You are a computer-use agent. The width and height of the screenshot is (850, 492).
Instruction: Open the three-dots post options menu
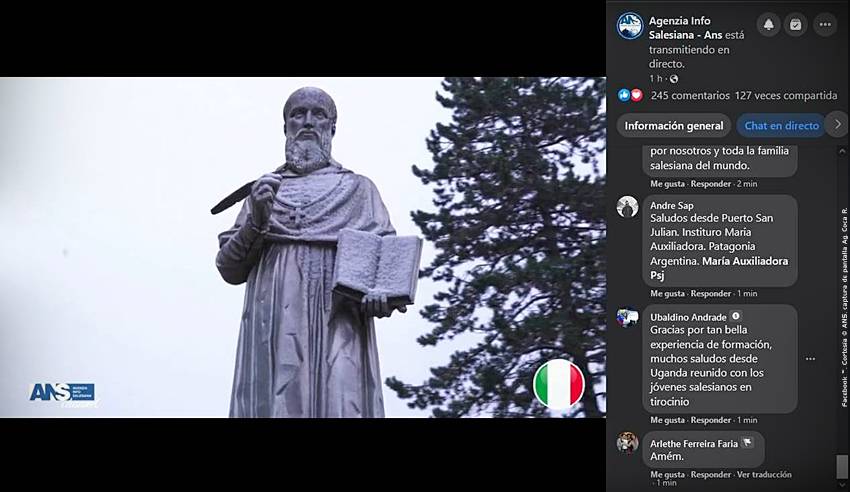click(x=825, y=25)
